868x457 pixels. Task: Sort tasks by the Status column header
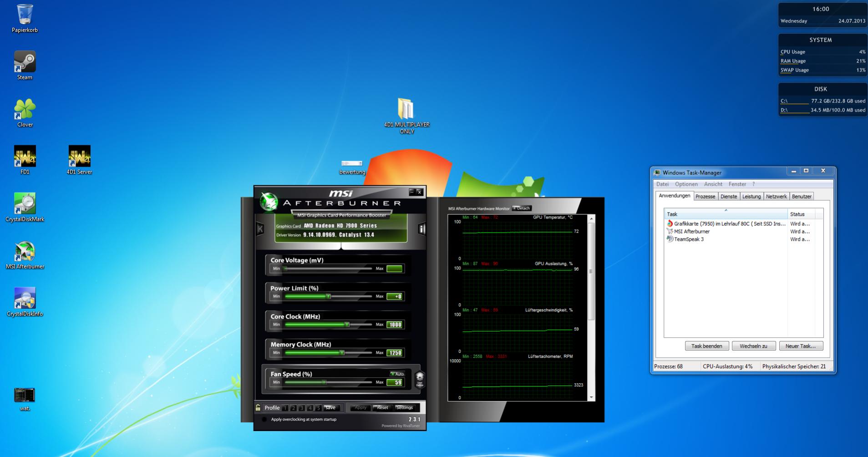point(802,214)
